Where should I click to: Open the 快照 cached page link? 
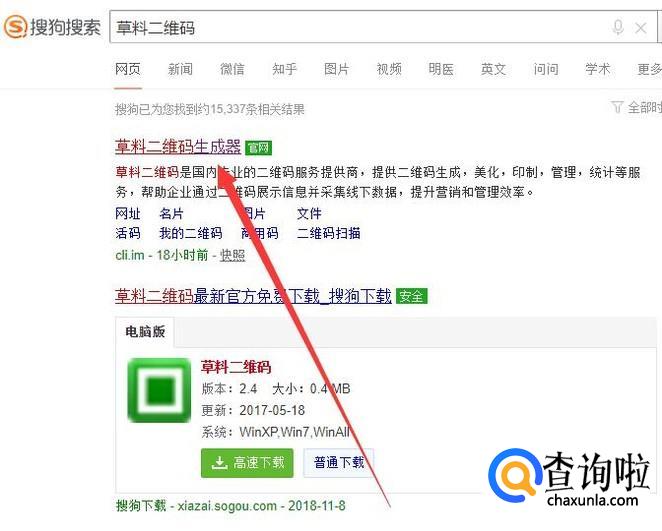pos(232,255)
